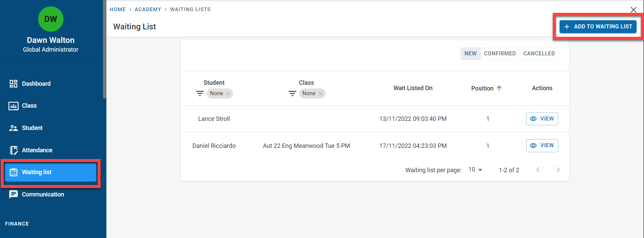Click the Student people icon
The width and height of the screenshot is (644, 238).
click(x=14, y=128)
